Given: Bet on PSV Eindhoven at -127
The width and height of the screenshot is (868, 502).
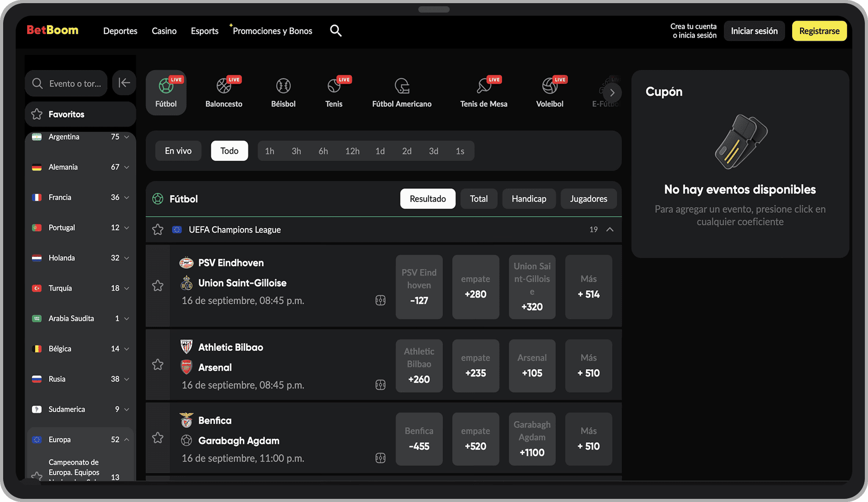Looking at the screenshot, I should pyautogui.click(x=419, y=287).
